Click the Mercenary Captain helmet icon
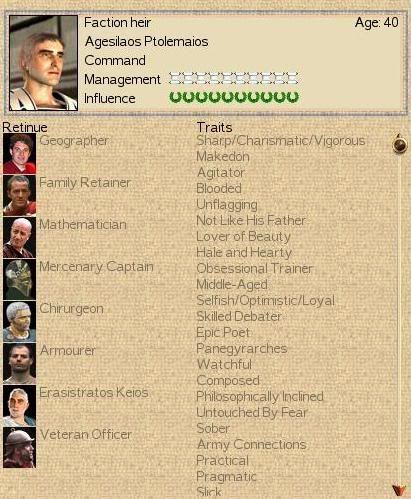 (19, 279)
